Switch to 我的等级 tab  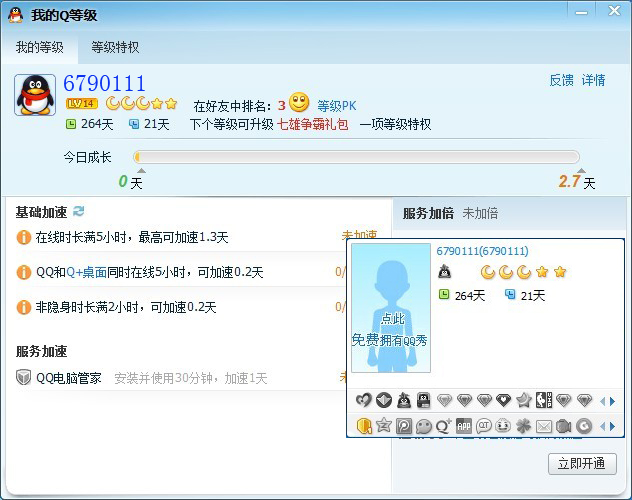click(x=40, y=48)
